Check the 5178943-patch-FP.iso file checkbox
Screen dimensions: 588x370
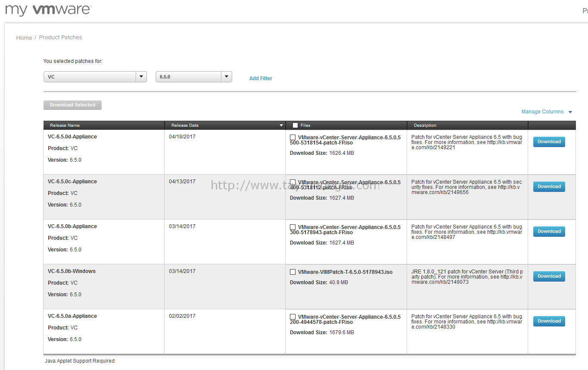(293, 227)
